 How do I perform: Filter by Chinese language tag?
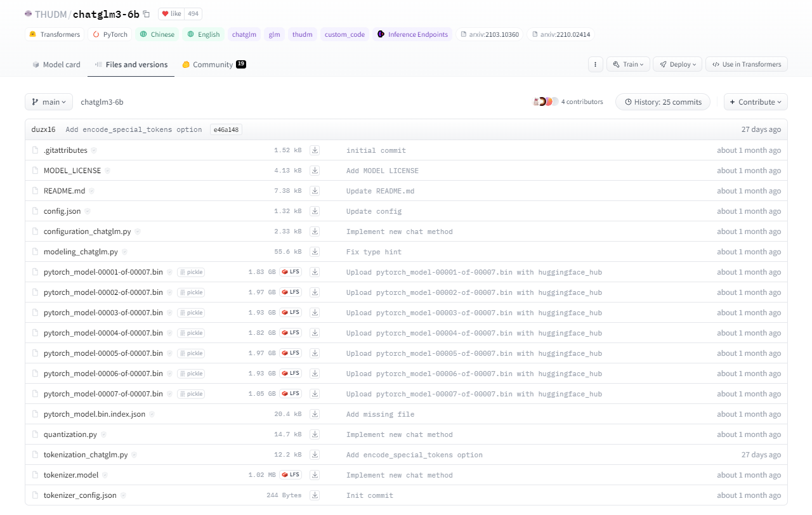157,34
